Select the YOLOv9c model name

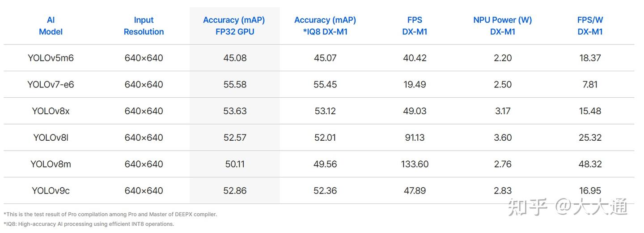tap(51, 190)
